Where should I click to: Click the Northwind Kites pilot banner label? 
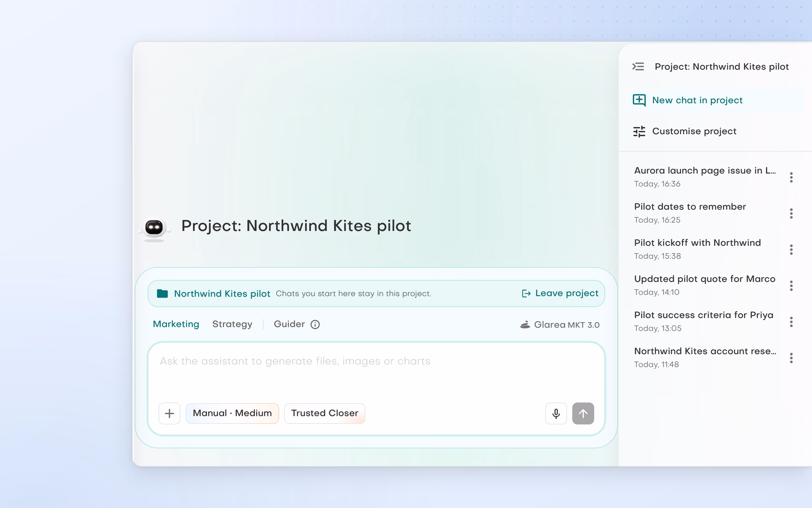[x=222, y=294]
